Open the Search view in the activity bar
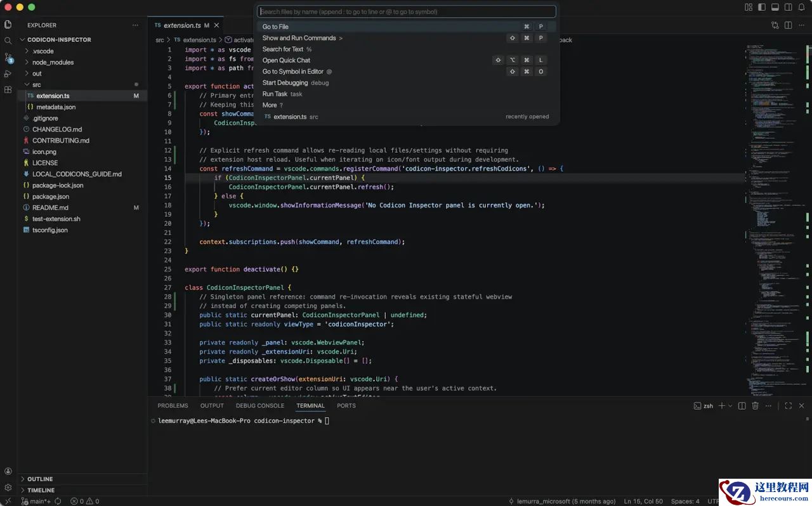 click(8, 39)
